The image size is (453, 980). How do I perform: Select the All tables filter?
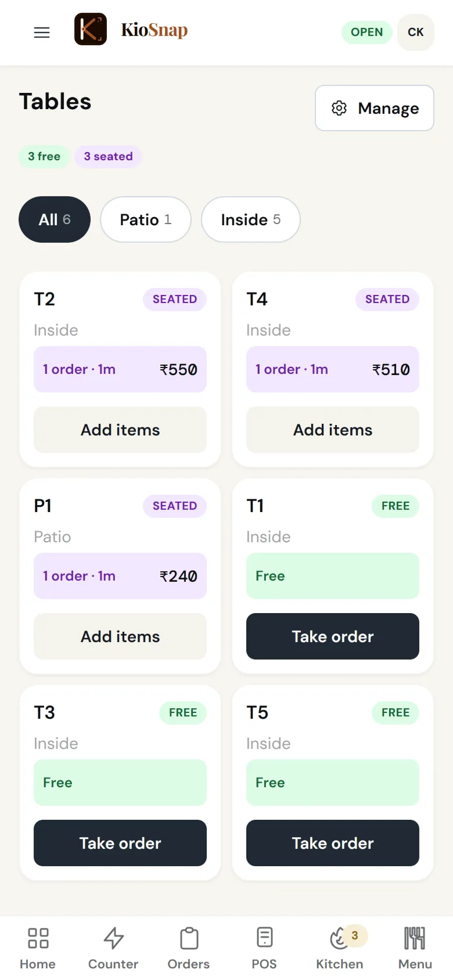[x=55, y=219]
